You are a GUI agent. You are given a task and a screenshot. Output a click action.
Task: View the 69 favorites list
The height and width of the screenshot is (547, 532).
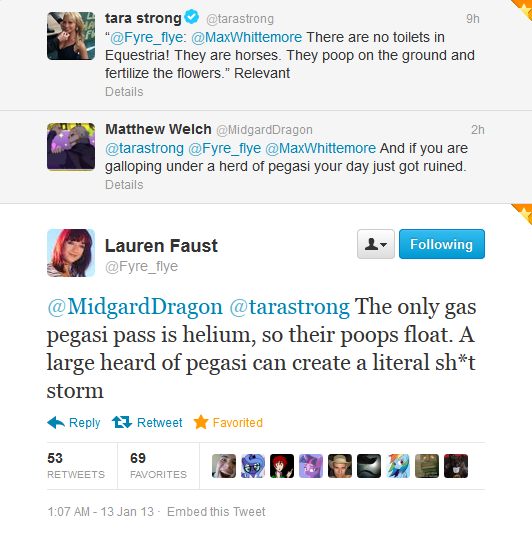pos(158,466)
